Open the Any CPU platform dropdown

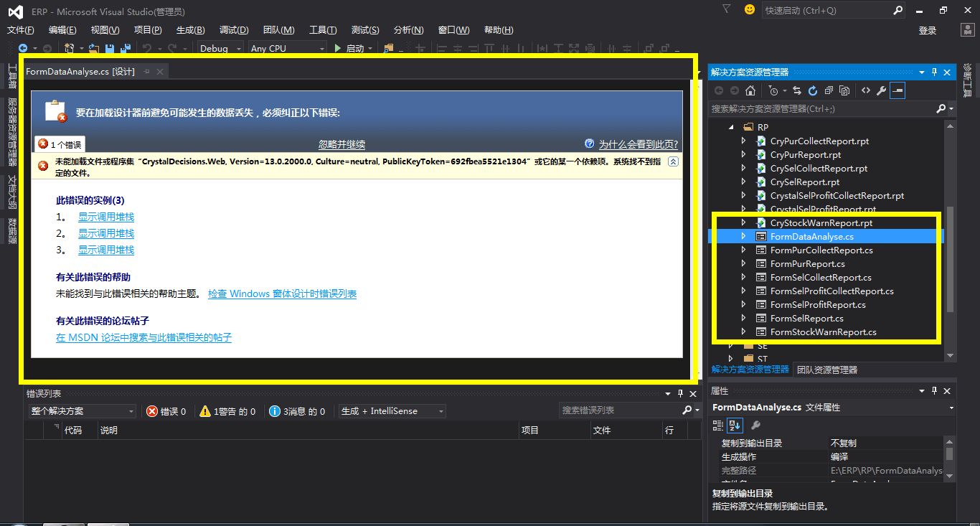pyautogui.click(x=286, y=48)
